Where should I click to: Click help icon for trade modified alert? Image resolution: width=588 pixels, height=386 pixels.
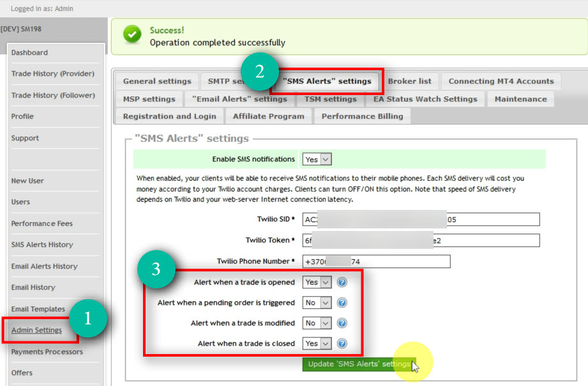pyautogui.click(x=342, y=323)
